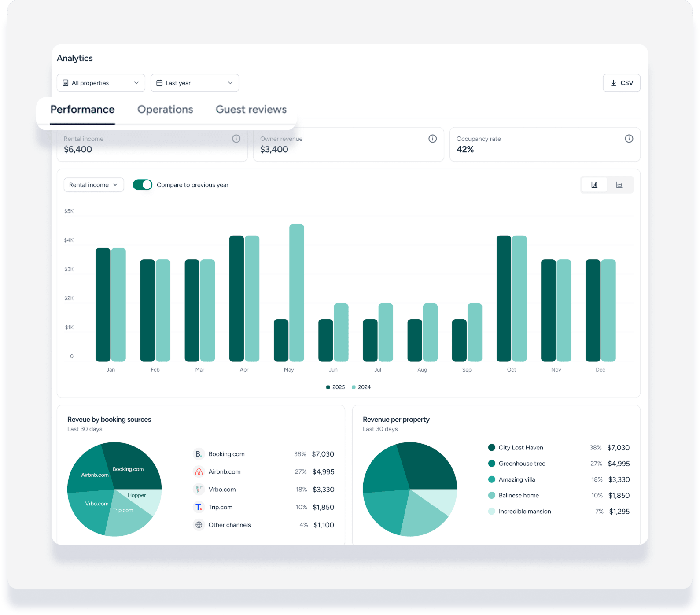This screenshot has height=615, width=700.
Task: Switch to the Operations tab
Action: [x=165, y=110]
